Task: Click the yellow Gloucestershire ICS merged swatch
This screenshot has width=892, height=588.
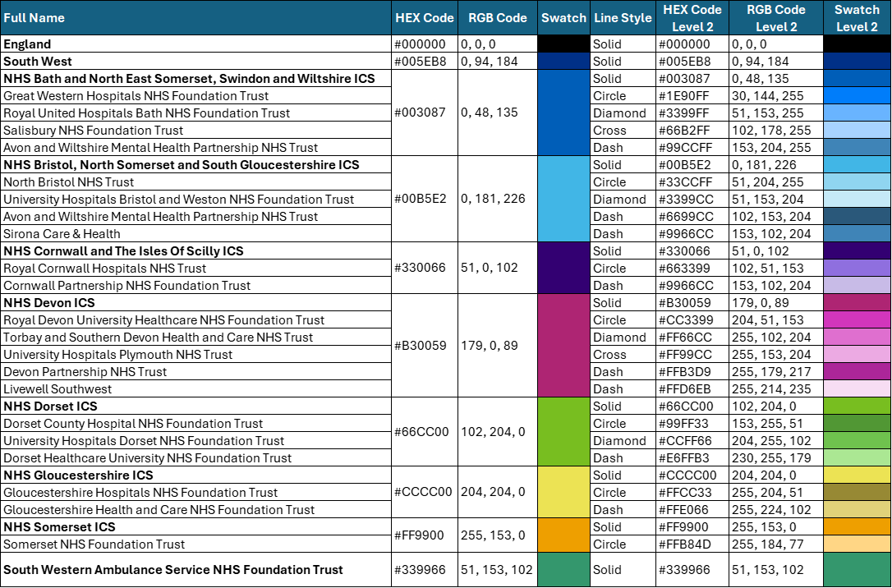Action: (563, 493)
